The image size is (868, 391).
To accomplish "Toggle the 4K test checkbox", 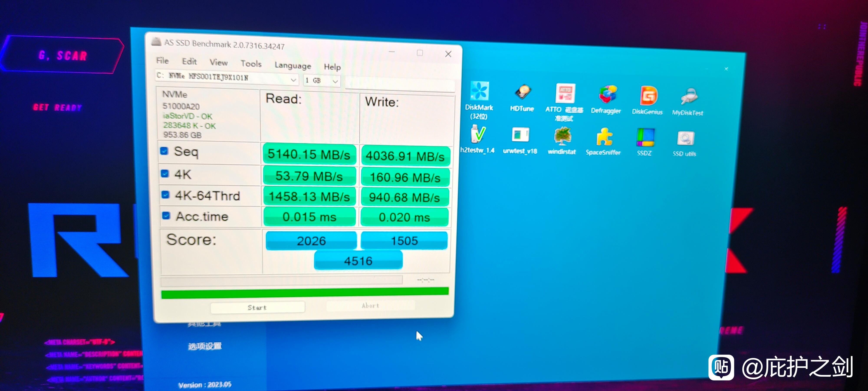I will click(x=165, y=173).
